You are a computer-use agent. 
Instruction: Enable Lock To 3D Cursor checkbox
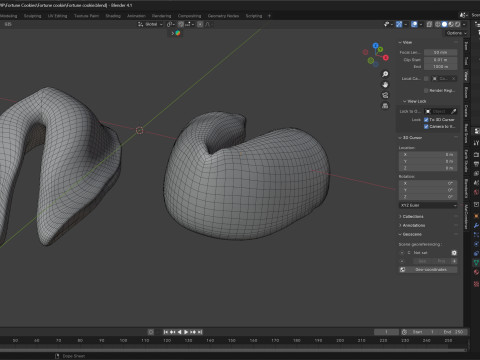(x=426, y=119)
